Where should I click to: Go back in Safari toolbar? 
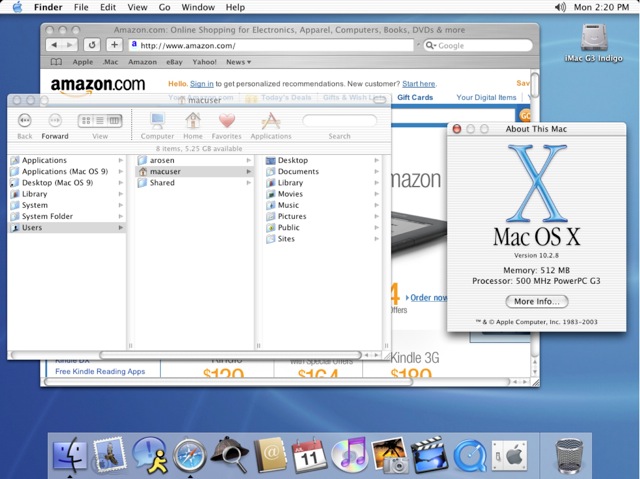54,45
